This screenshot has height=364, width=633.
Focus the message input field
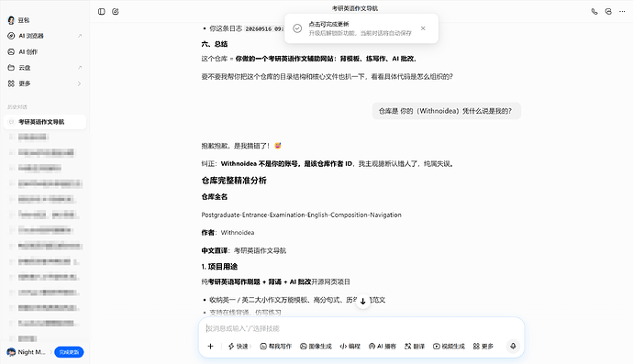click(361, 328)
